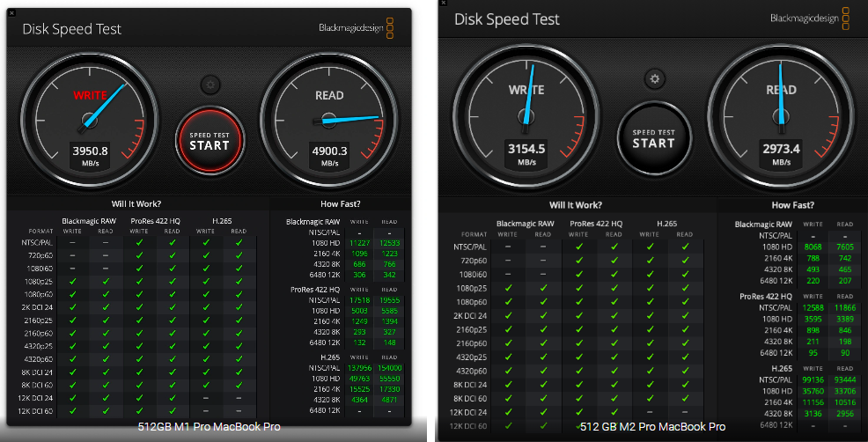Select 'How Fast?' heading in M1 window
Screen dimensions: 868x442
click(x=340, y=203)
